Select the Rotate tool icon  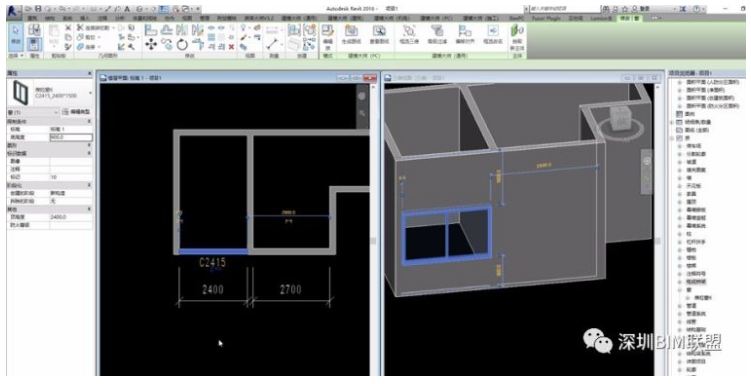click(x=182, y=45)
